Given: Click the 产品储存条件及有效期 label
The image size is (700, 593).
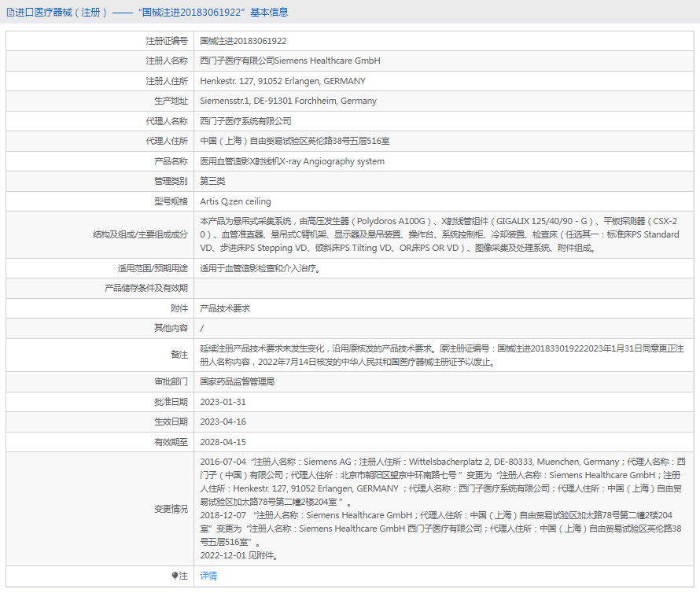Looking at the screenshot, I should tap(146, 288).
